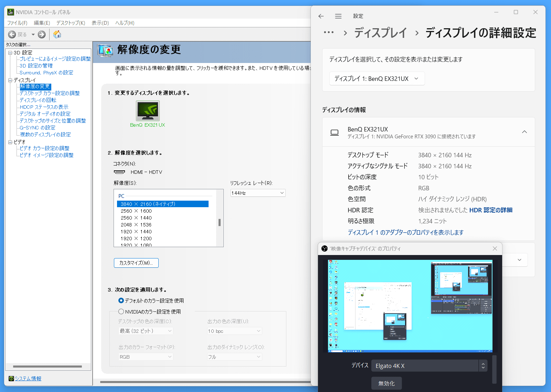Open the desktop color depth dropdown
Image resolution: width=551 pixels, height=392 pixels.
pyautogui.click(x=146, y=331)
